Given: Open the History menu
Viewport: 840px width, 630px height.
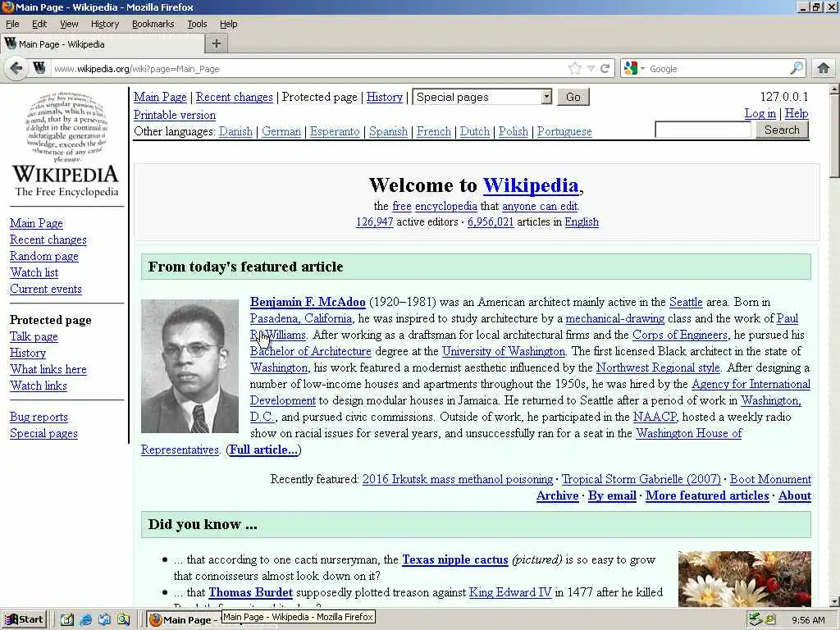Looking at the screenshot, I should [105, 24].
